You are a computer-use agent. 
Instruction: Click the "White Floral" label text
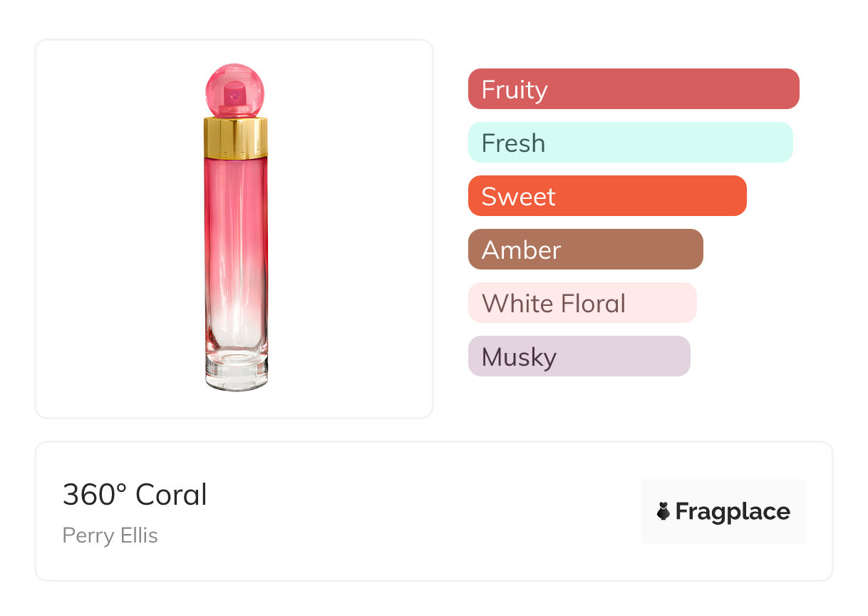(x=554, y=304)
